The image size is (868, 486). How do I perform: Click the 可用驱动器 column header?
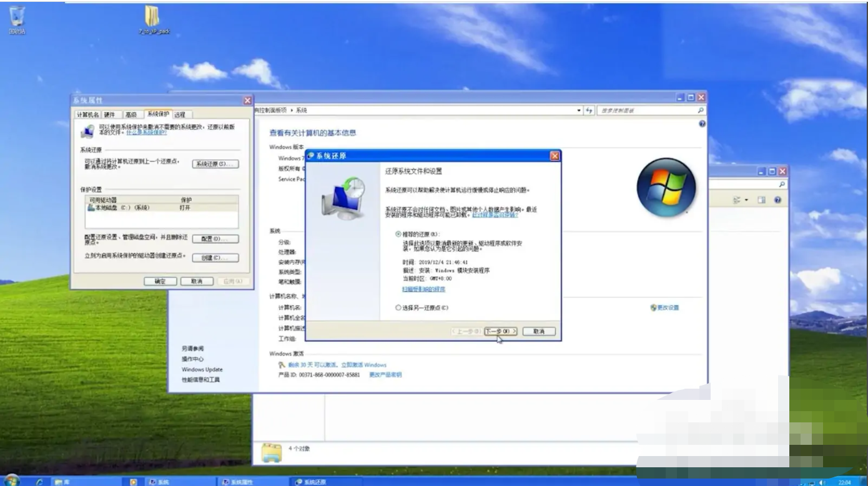click(102, 200)
